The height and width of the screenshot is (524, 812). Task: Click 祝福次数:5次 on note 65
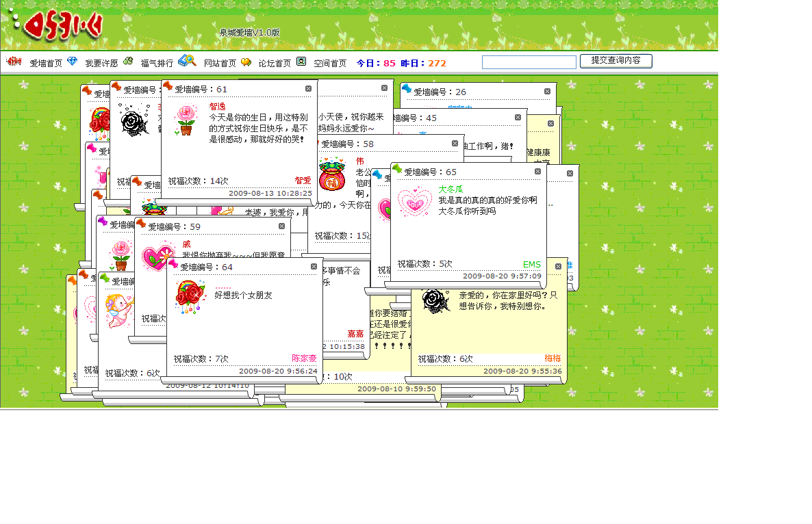pyautogui.click(x=424, y=264)
